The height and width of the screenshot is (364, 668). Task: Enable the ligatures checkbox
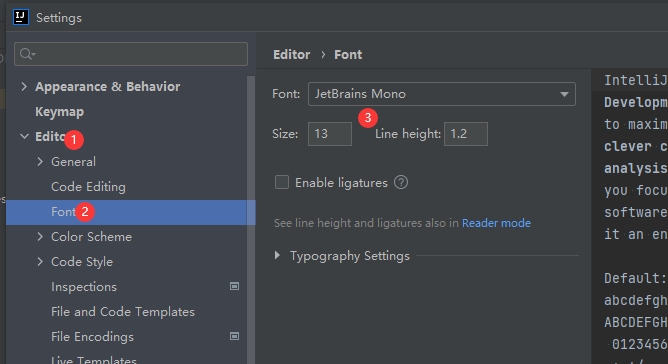click(x=282, y=182)
